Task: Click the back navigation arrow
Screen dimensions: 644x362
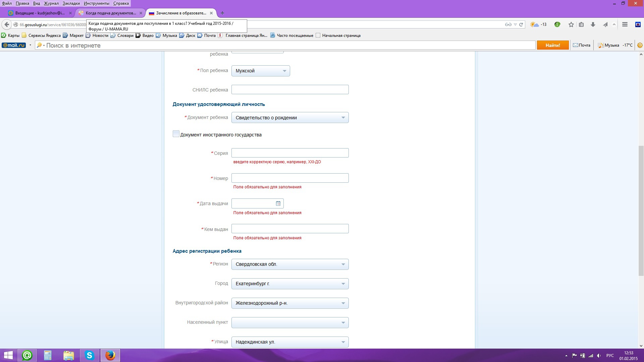Action: click(x=7, y=24)
